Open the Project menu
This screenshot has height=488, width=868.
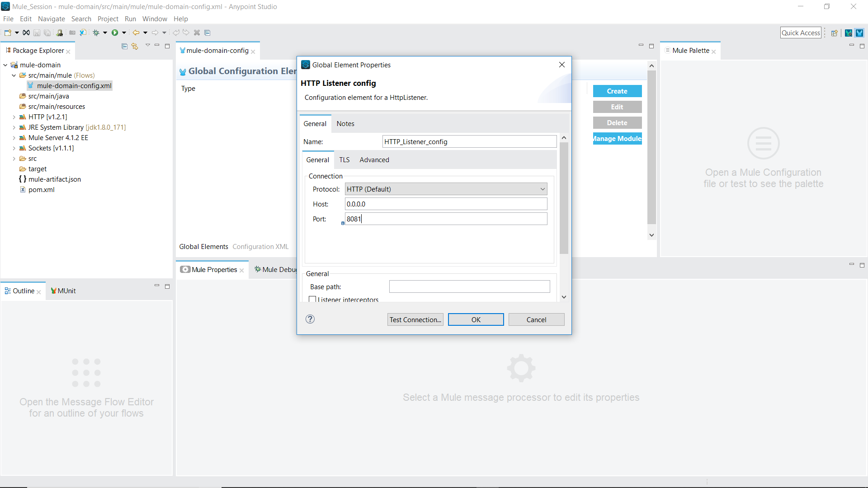[x=108, y=19]
